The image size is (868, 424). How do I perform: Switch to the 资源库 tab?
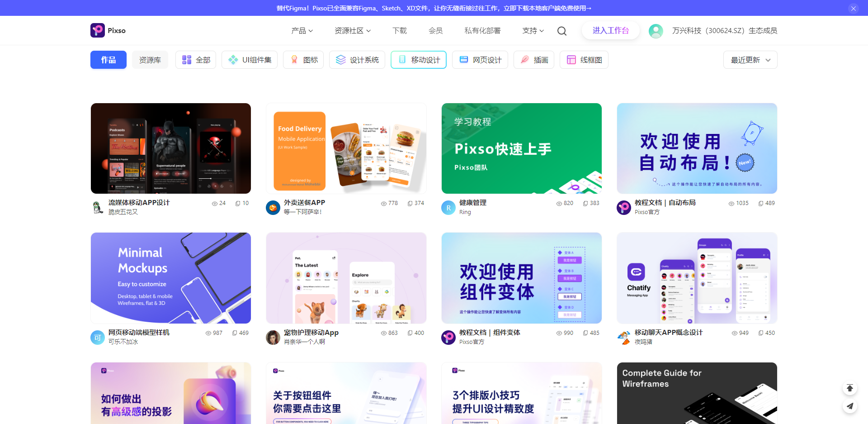pyautogui.click(x=150, y=60)
